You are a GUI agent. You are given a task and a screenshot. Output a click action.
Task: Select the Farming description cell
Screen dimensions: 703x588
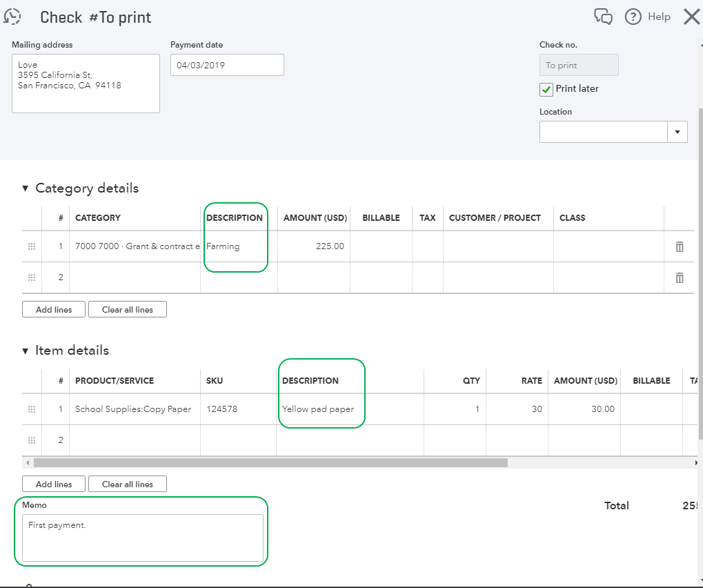coord(236,246)
